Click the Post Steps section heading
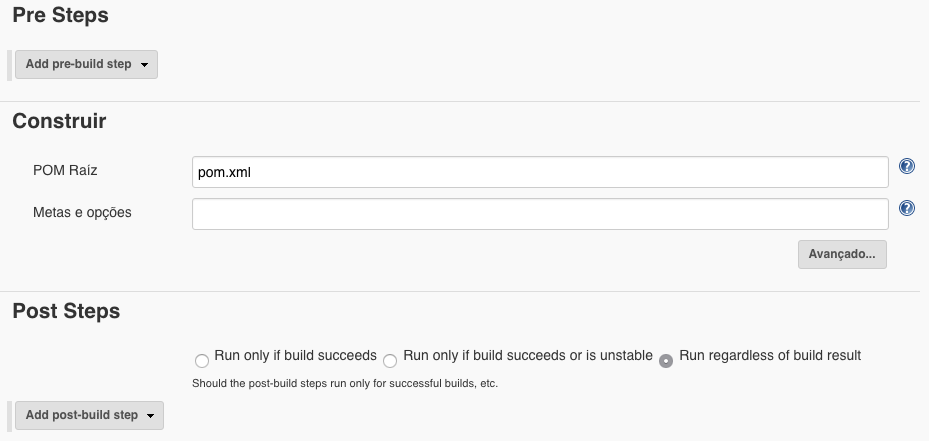This screenshot has height=441, width=929. point(66,311)
